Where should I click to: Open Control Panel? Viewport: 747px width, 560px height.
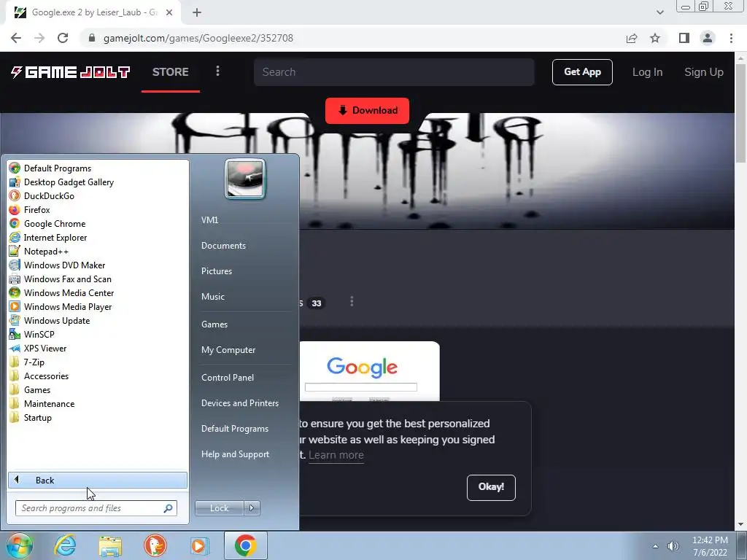click(x=228, y=378)
